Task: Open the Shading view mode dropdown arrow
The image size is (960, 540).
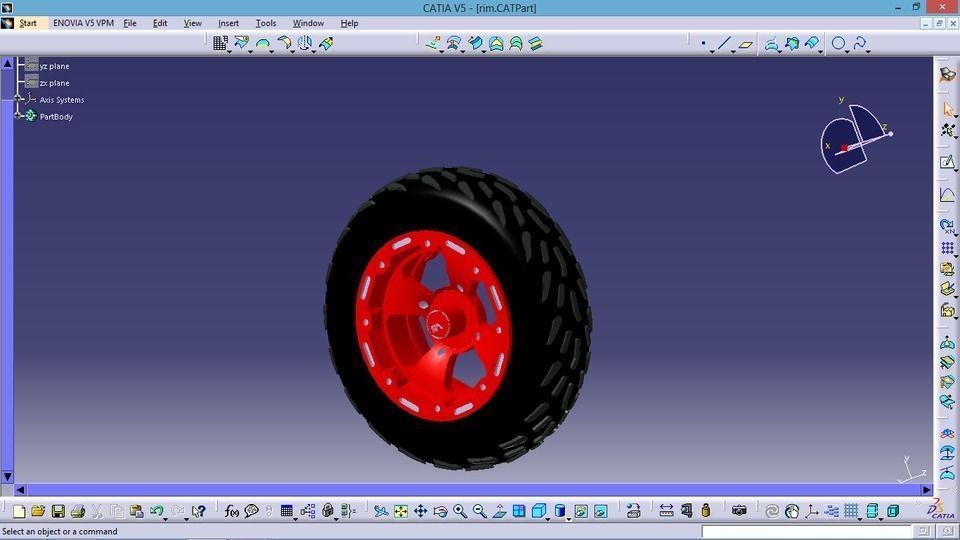Action: (x=568, y=519)
